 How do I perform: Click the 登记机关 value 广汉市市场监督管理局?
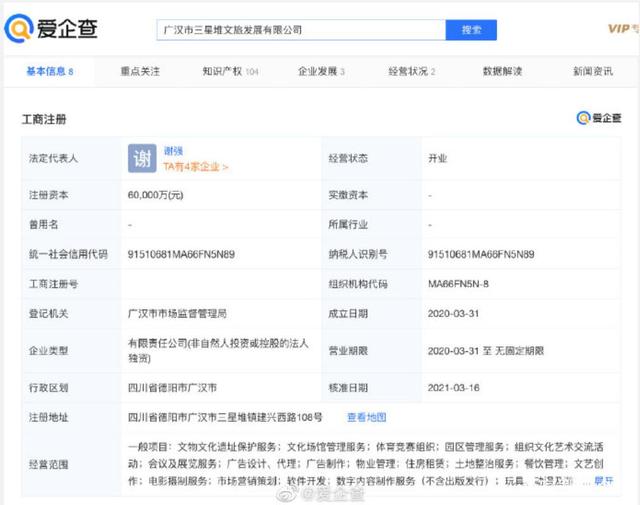click(177, 314)
